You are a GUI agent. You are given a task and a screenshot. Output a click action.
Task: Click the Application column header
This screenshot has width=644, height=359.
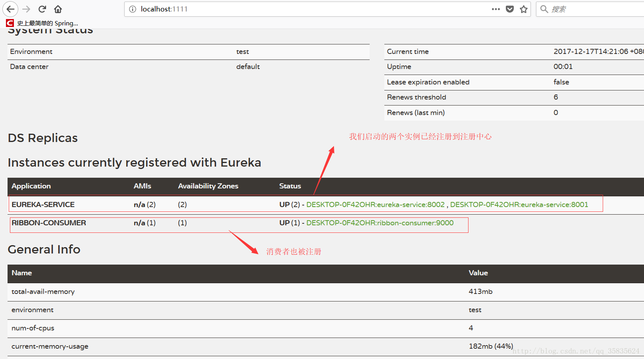pyautogui.click(x=31, y=186)
